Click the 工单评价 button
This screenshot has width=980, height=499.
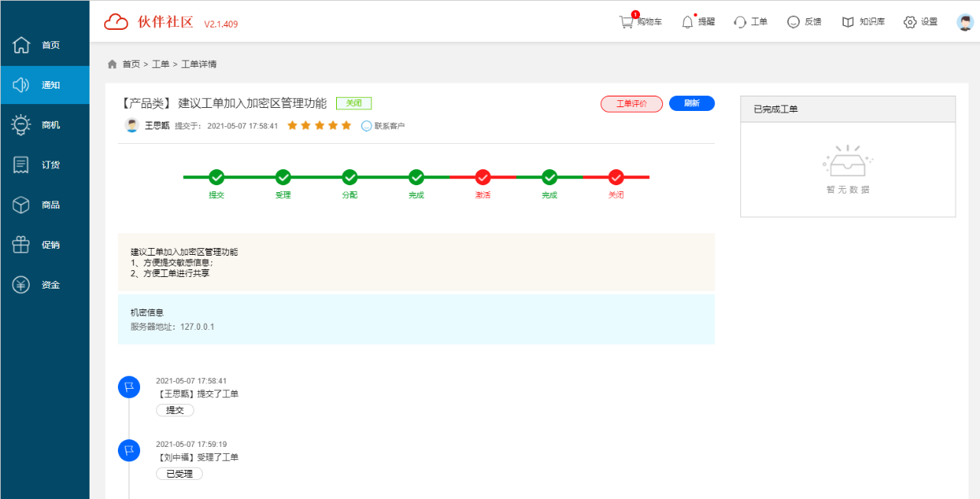[x=632, y=104]
